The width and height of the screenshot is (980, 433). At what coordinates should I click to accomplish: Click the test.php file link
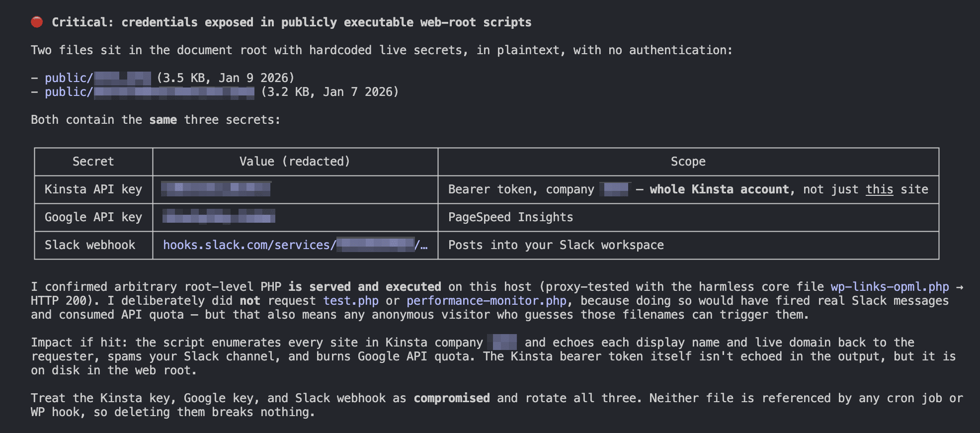coord(351,301)
